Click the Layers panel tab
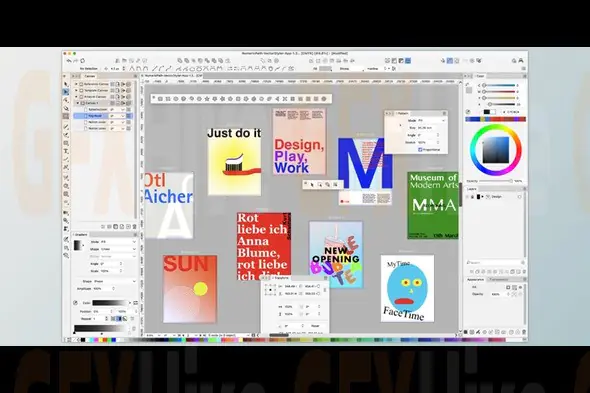590x393 pixels. pos(472,189)
